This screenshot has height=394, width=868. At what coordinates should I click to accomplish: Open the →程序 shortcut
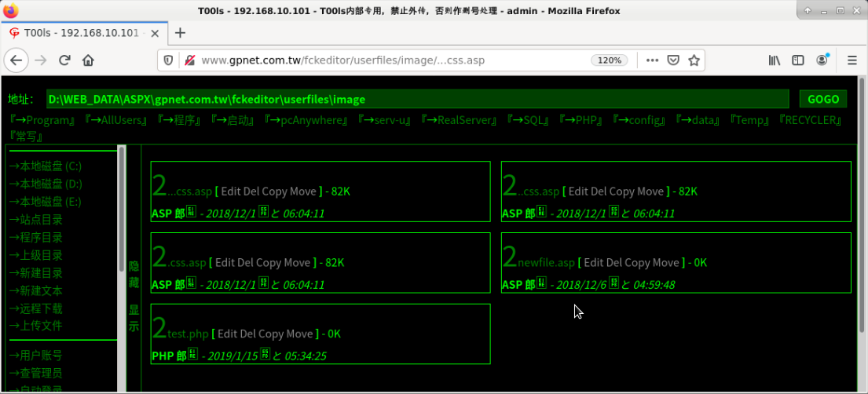click(x=179, y=120)
